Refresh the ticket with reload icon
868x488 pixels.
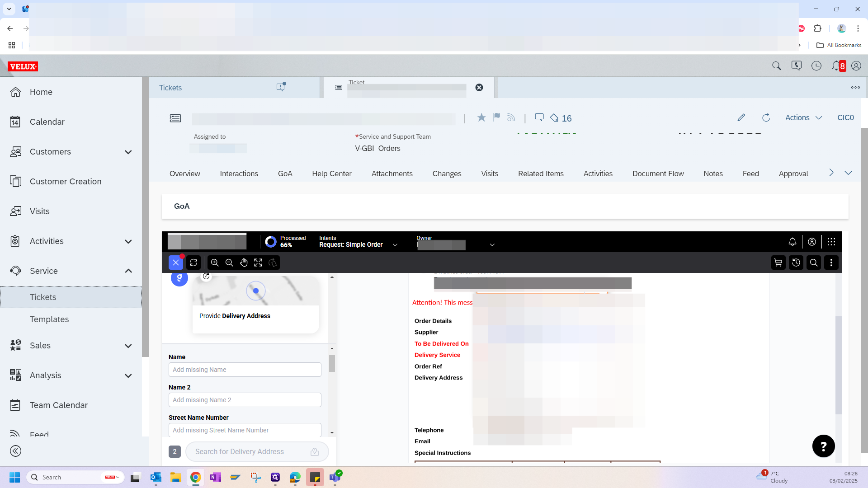(766, 117)
